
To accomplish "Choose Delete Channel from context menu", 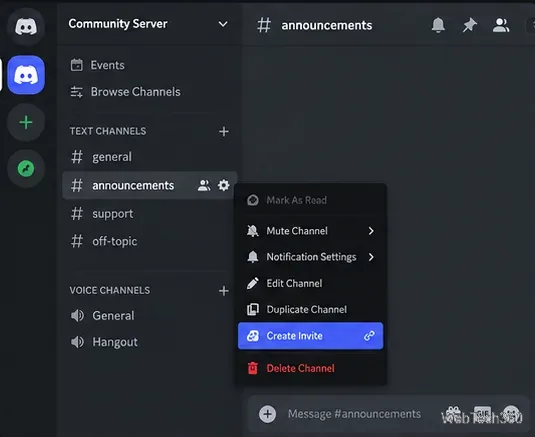I will click(310, 368).
